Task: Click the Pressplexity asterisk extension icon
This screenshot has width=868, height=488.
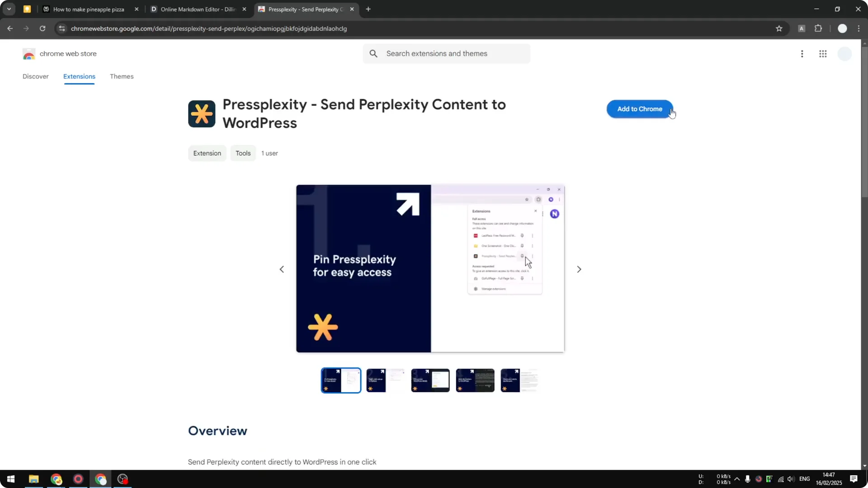Action: tap(202, 113)
